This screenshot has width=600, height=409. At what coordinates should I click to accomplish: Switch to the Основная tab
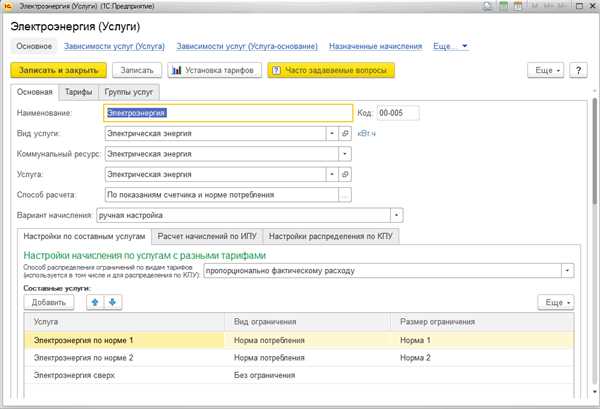[x=34, y=92]
